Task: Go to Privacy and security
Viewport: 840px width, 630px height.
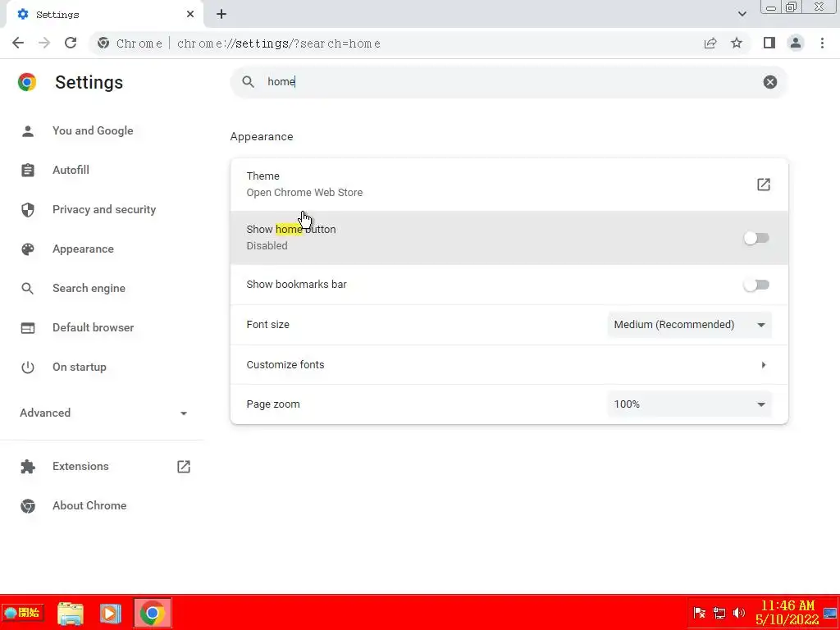Action: point(104,209)
